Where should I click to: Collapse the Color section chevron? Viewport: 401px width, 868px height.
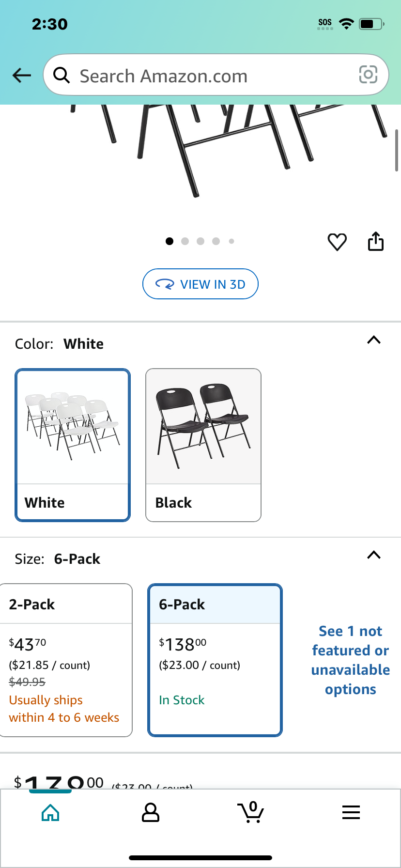pyautogui.click(x=374, y=340)
